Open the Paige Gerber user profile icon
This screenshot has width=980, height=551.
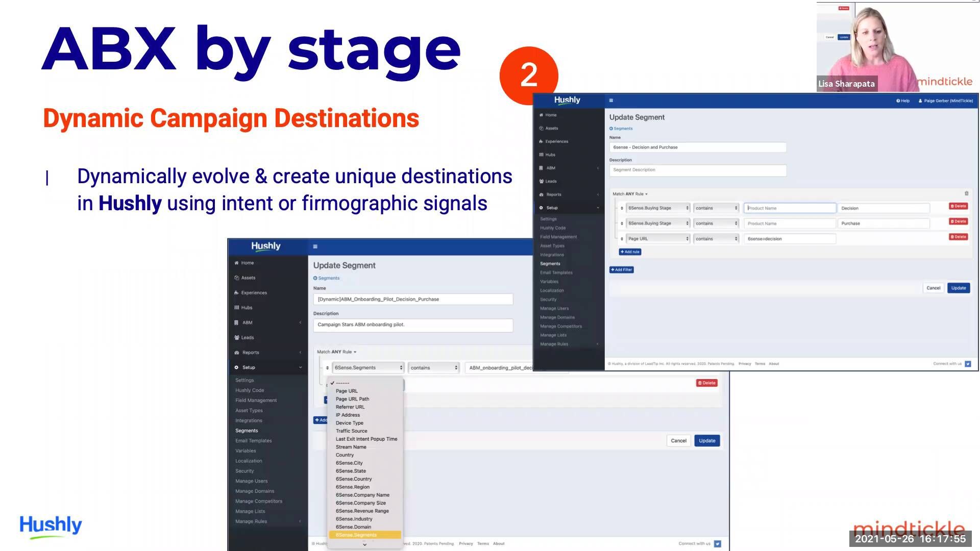(920, 101)
